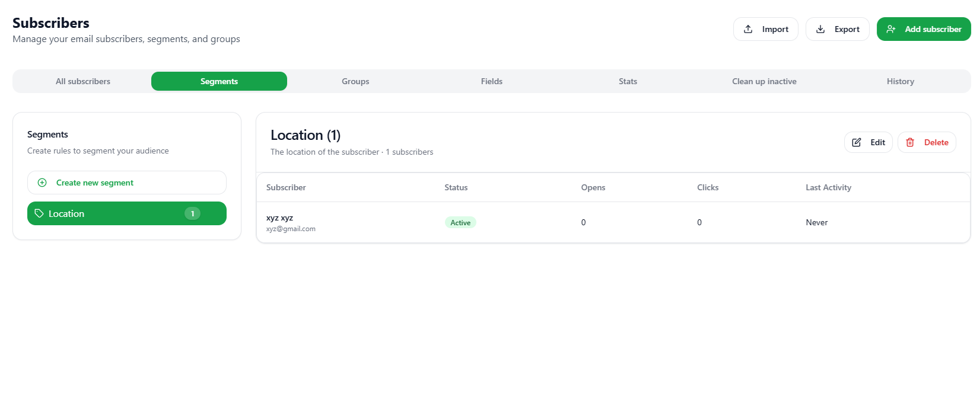Click the Status column header
Viewport: 980px width, 406px height.
pyautogui.click(x=456, y=187)
